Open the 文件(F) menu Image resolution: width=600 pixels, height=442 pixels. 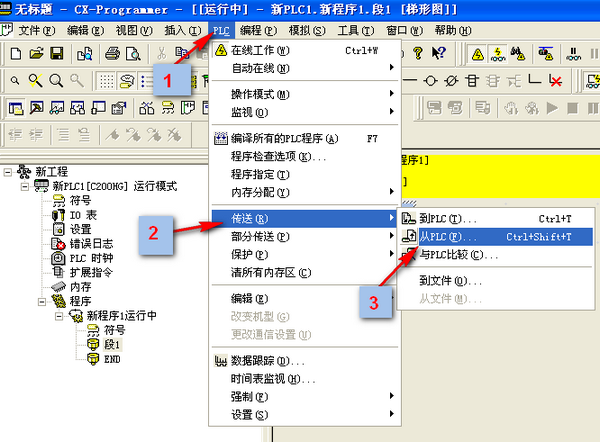coord(37,31)
